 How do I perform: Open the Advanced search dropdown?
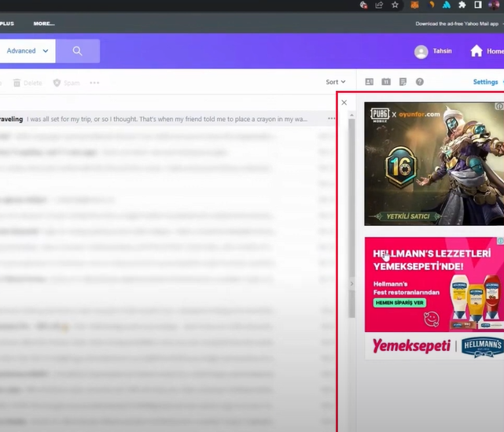pyautogui.click(x=28, y=51)
